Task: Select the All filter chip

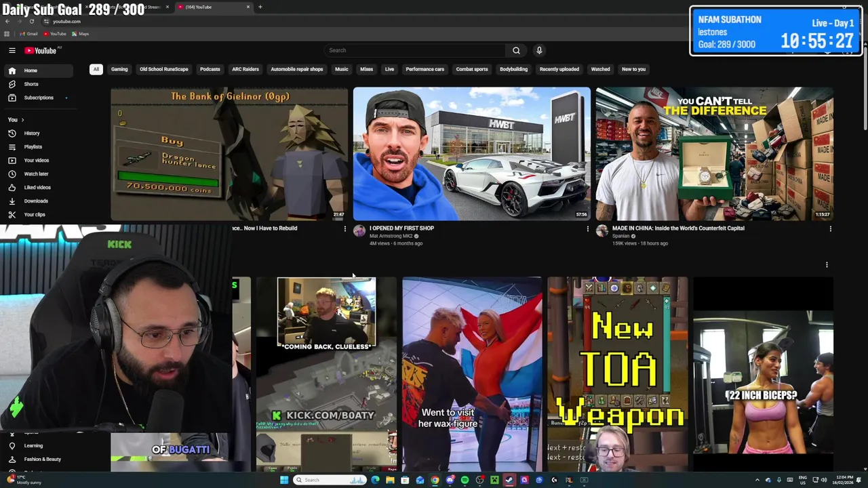Action: [x=96, y=69]
